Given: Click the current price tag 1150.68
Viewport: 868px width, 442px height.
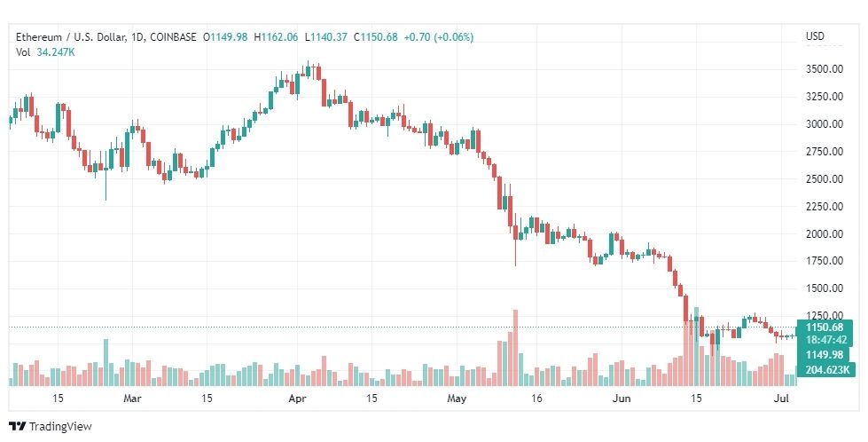Looking at the screenshot, I should 825,328.
